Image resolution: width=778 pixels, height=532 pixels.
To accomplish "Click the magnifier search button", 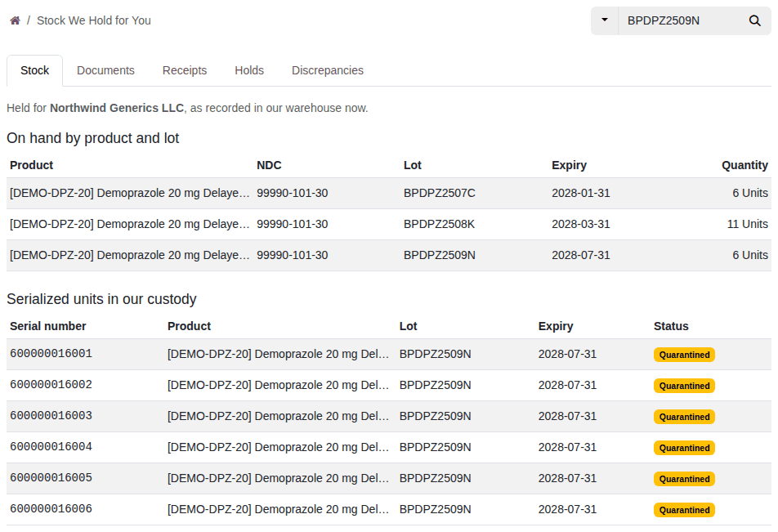I will [x=754, y=20].
